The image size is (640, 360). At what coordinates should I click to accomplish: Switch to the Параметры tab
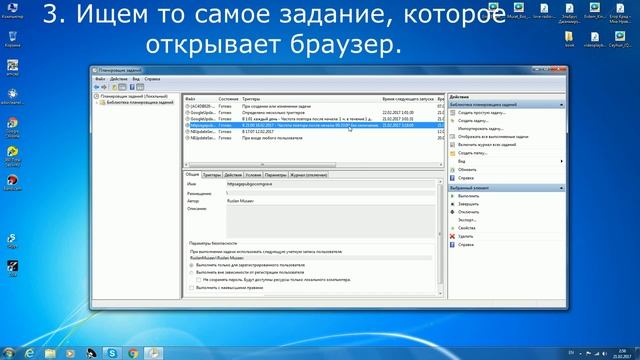[x=276, y=175]
